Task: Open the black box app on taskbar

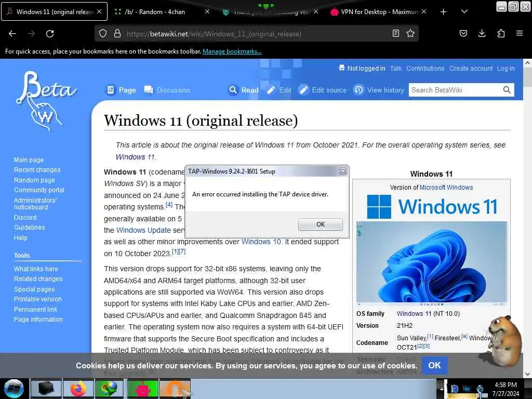Action: [x=46, y=389]
